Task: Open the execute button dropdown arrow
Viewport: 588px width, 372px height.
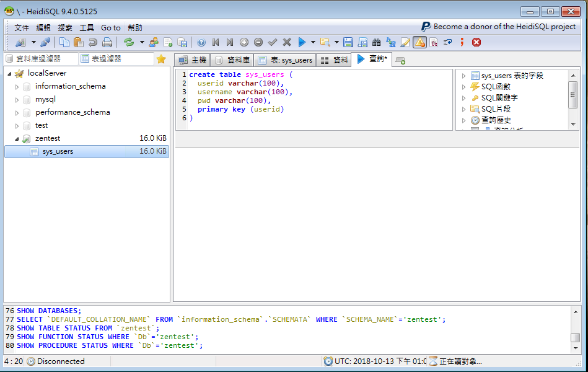Action: 313,42
